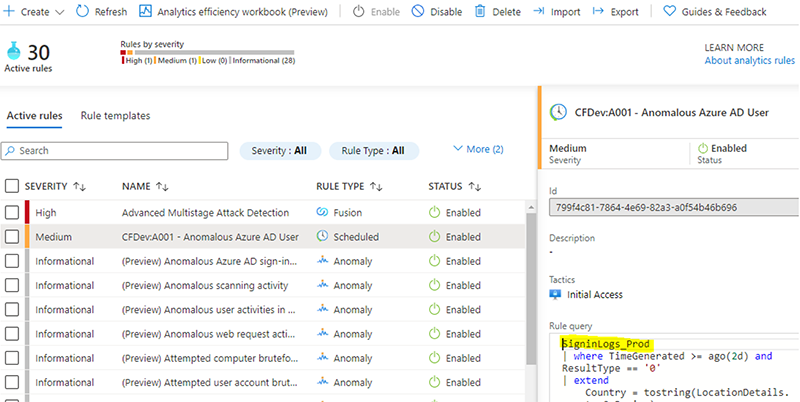Open Analytics efficiency workbook (Preview)

pyautogui.click(x=234, y=12)
